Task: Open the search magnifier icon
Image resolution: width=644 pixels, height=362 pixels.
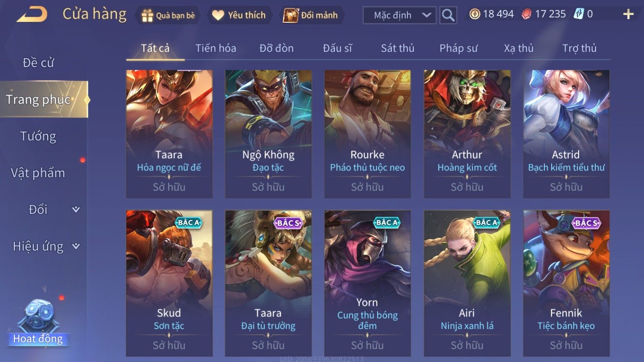Action: point(448,15)
